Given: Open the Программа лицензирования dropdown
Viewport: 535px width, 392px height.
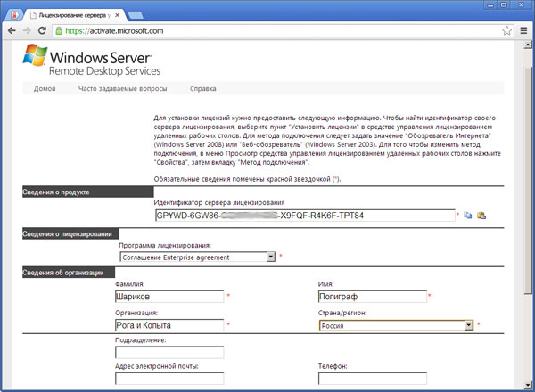Looking at the screenshot, I should pyautogui.click(x=198, y=257).
